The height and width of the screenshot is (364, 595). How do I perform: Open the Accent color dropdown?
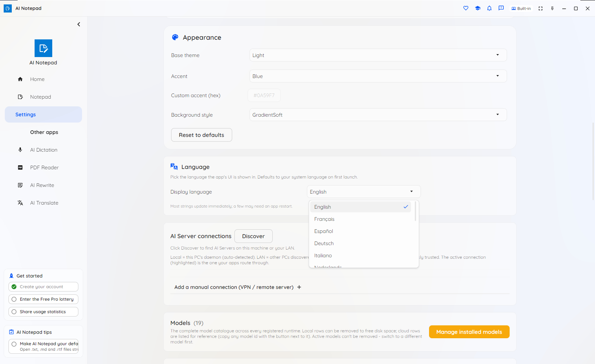pyautogui.click(x=378, y=76)
